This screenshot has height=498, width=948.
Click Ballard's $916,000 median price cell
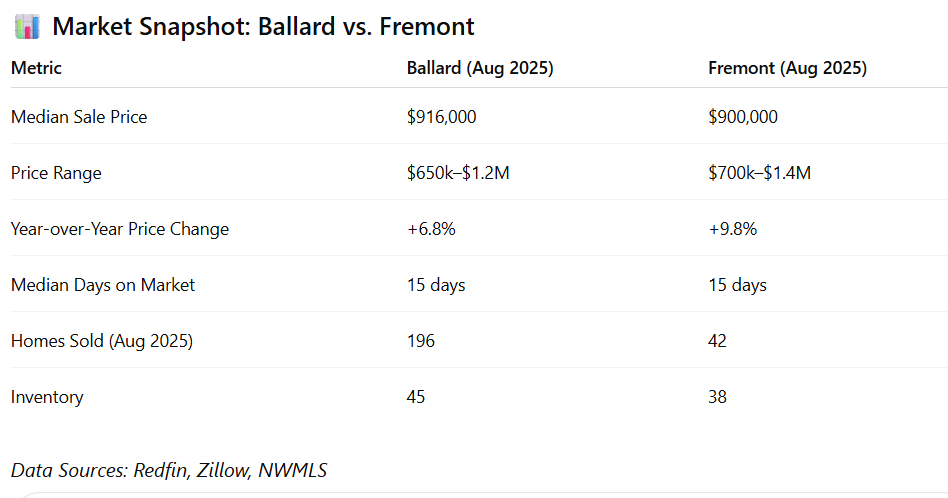coord(441,117)
